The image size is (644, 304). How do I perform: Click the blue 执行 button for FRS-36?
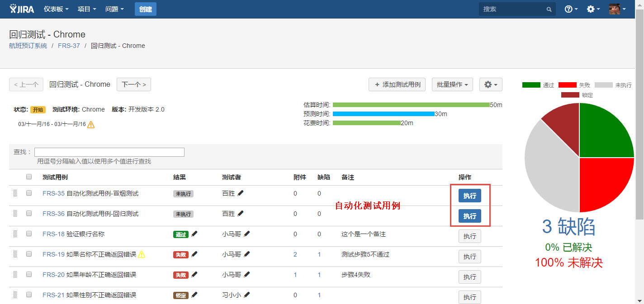[469, 216]
